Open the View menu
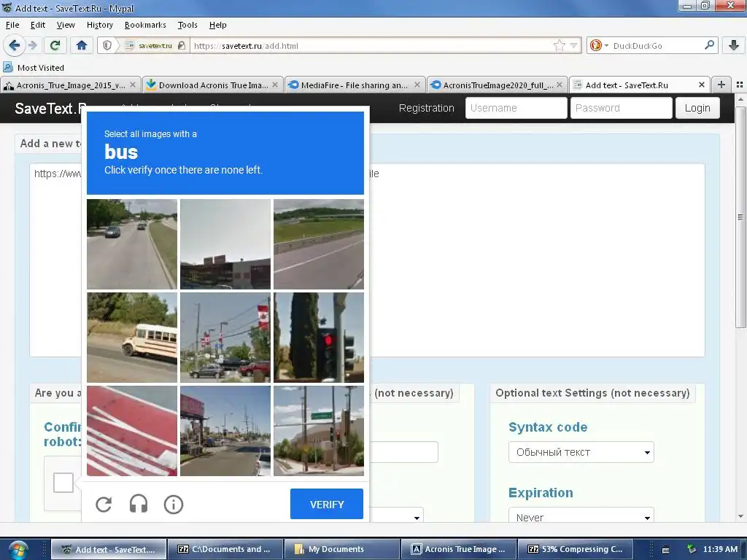747x560 pixels. [x=66, y=25]
